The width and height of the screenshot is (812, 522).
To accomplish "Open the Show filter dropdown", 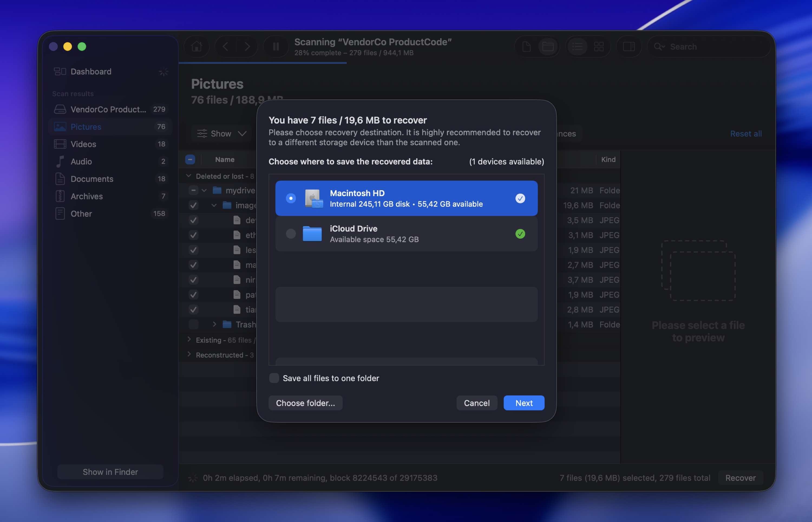I will 222,134.
